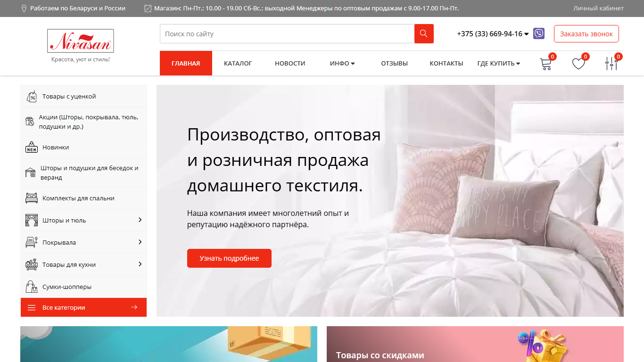This screenshot has height=362, width=644.
Task: Click the Viber messenger icon
Action: 539,33
